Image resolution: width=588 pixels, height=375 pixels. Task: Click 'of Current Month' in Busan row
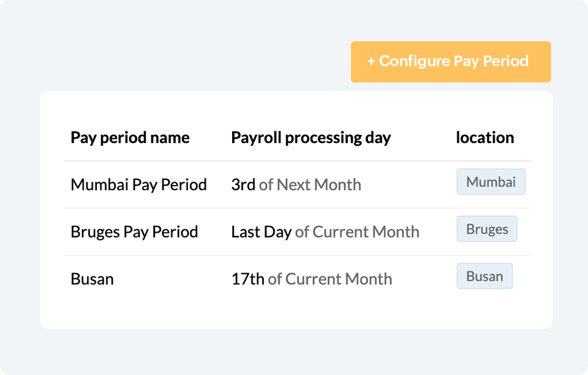(330, 279)
